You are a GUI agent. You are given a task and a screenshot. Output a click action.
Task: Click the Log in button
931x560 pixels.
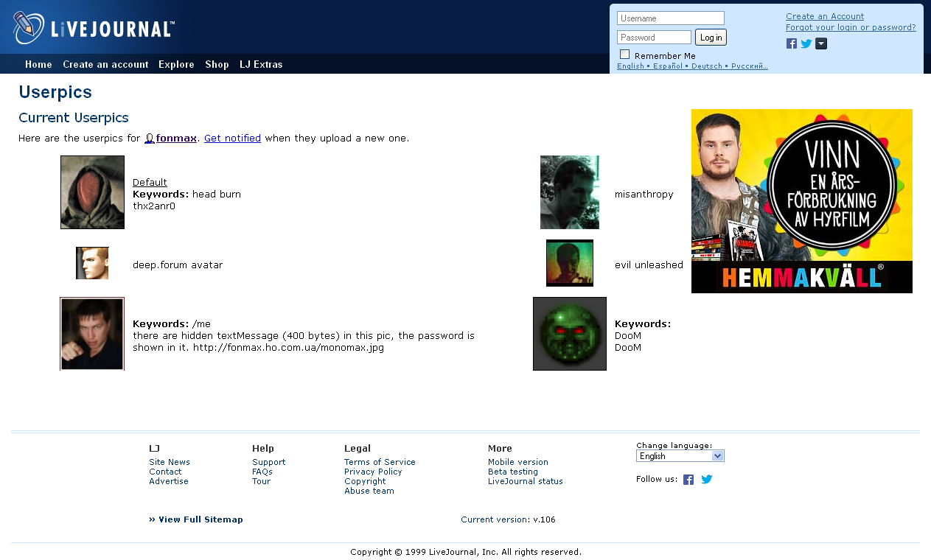pos(711,38)
